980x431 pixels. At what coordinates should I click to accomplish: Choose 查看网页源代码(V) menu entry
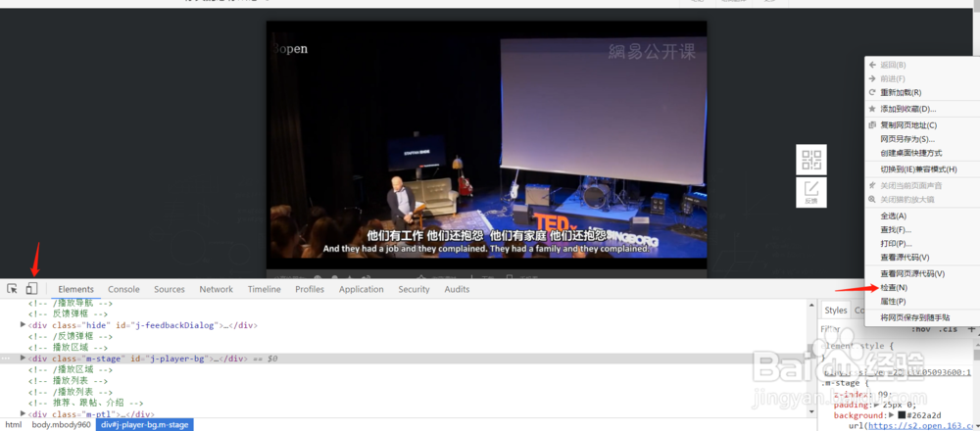pyautogui.click(x=912, y=273)
